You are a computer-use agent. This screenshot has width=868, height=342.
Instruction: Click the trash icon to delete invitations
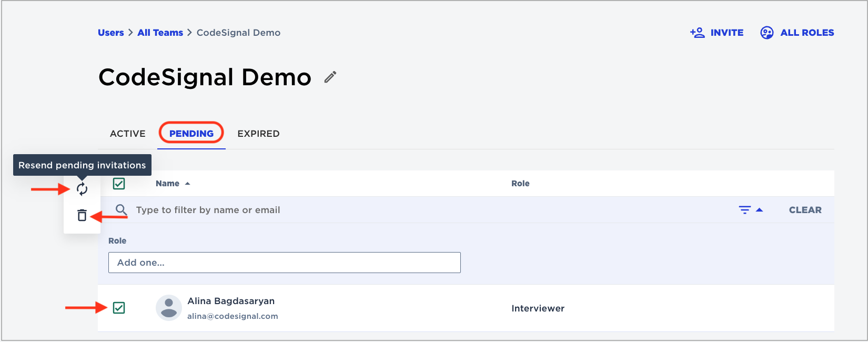(82, 215)
